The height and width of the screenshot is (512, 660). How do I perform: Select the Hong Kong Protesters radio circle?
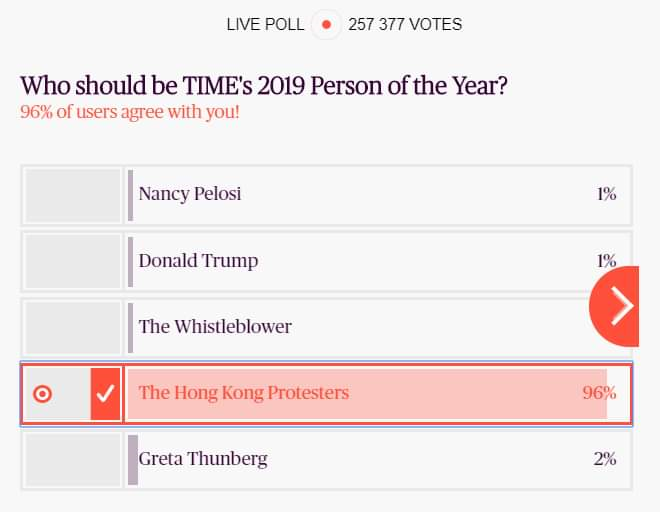(x=43, y=394)
